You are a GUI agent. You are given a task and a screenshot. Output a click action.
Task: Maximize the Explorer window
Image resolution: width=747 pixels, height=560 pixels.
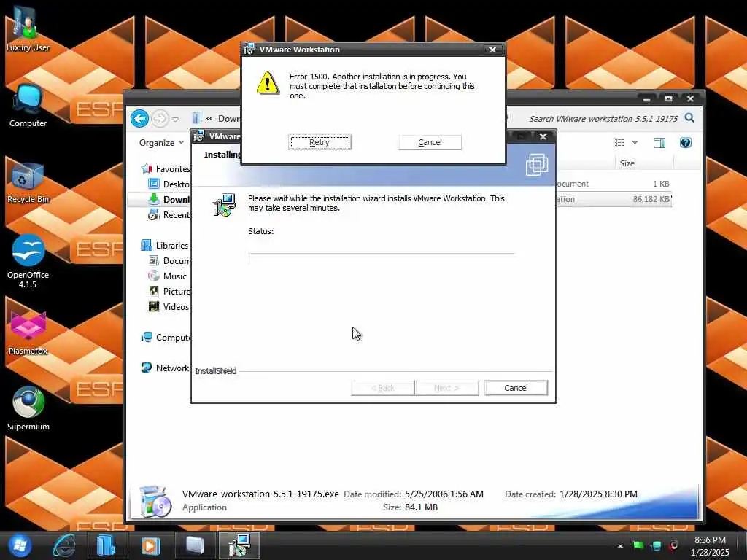click(668, 99)
